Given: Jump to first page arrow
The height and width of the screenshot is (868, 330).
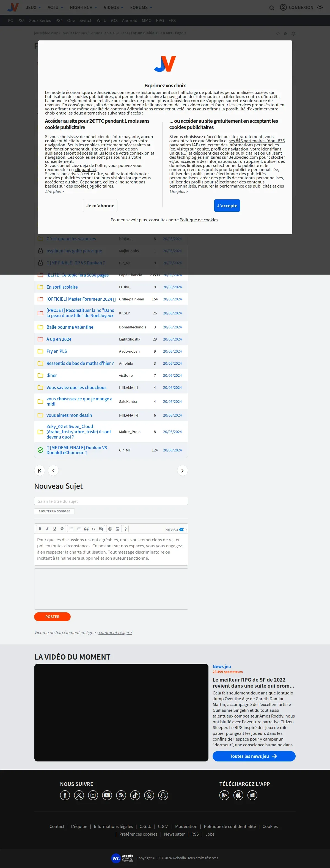Looking at the screenshot, I should click(x=40, y=470).
